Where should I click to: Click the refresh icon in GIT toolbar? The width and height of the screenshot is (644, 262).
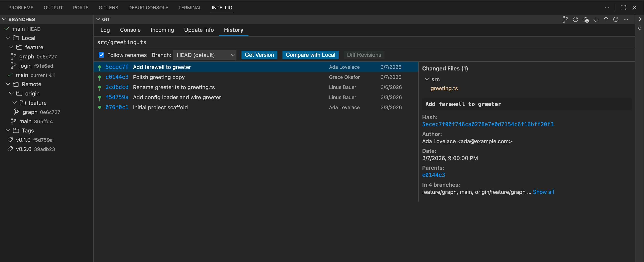tap(616, 20)
